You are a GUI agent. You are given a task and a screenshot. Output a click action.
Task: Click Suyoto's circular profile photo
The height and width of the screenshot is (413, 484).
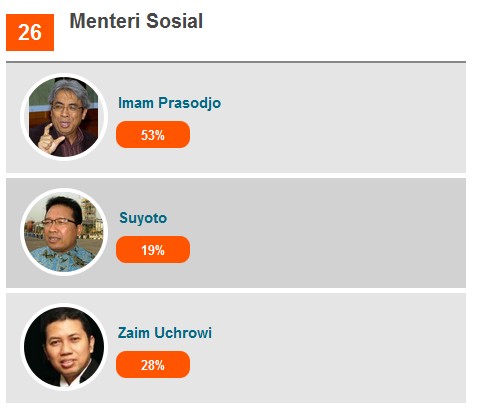(64, 232)
